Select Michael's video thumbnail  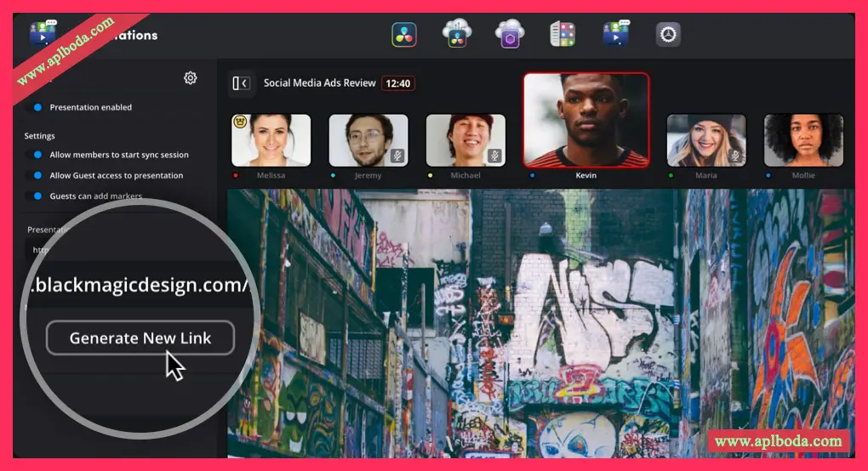[x=465, y=140]
